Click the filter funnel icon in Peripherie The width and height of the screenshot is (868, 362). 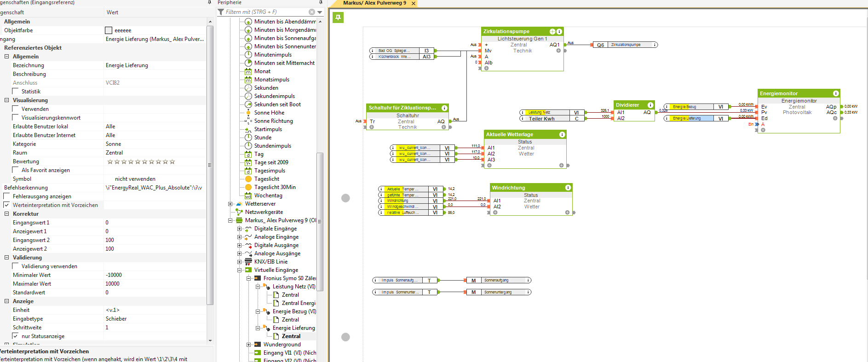(221, 12)
